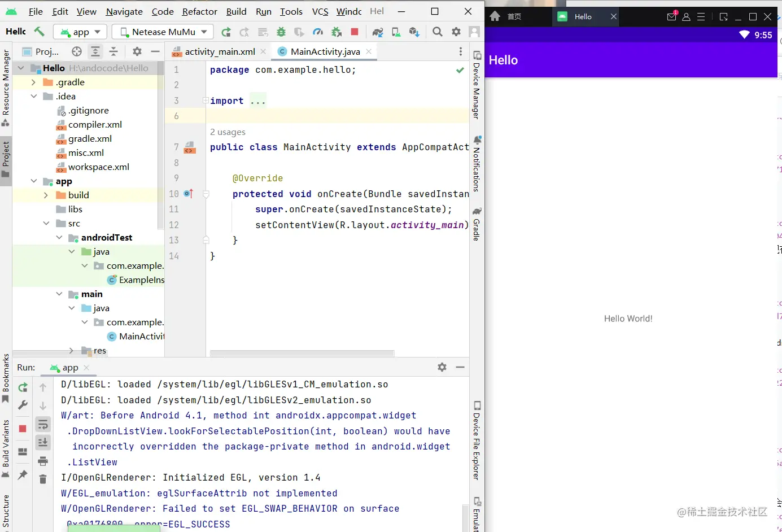Viewport: 782px width, 532px height.
Task: Hide the Project tool window
Action: click(155, 51)
